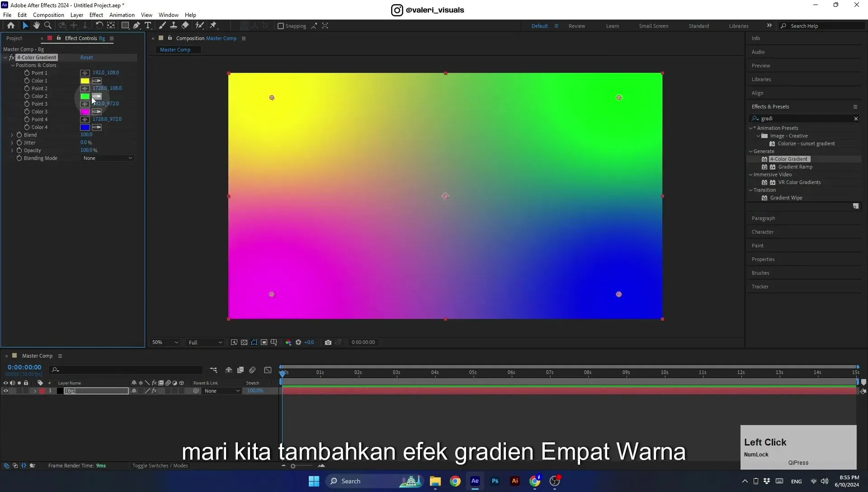Screen dimensions: 868x492
Task: Take snapshot with camera icon
Action: [x=328, y=342]
